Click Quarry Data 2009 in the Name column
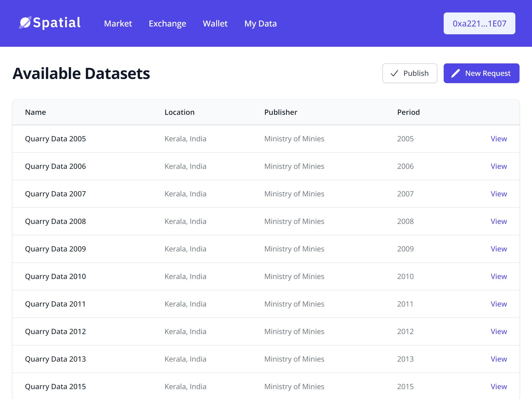The height and width of the screenshot is (399, 532). 55,249
